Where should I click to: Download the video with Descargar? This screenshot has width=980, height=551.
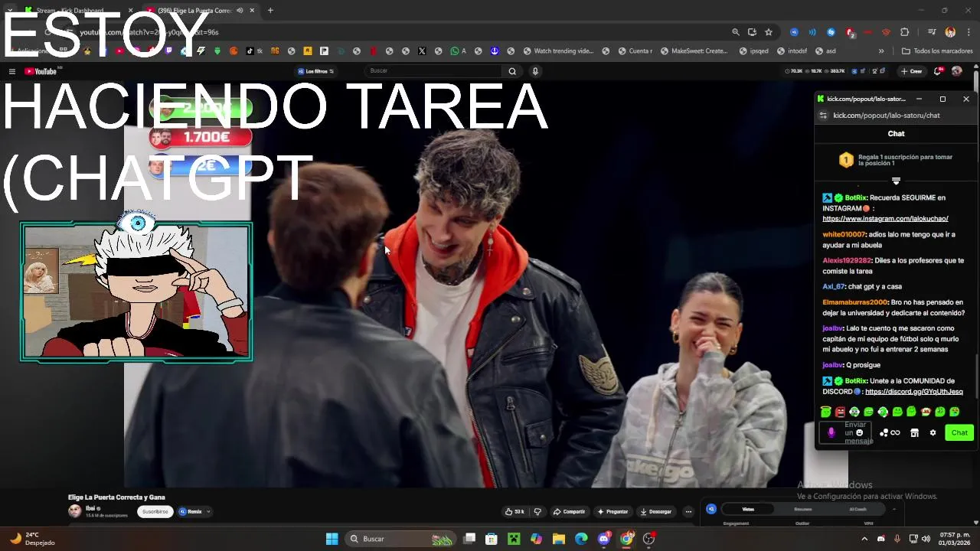pos(655,511)
